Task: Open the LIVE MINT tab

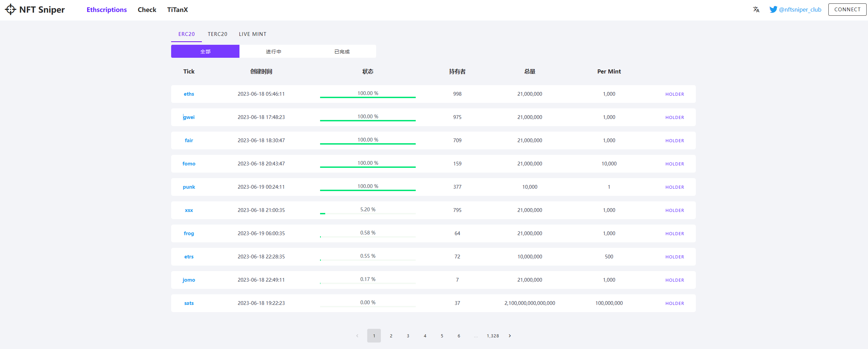Action: pyautogui.click(x=252, y=34)
